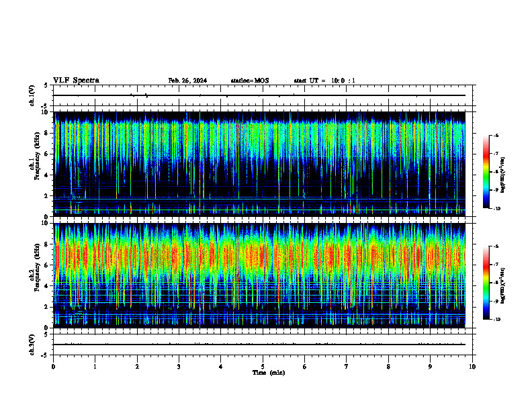
Task: Click the ch.1 spectrogram plot area
Action: pos(259,164)
